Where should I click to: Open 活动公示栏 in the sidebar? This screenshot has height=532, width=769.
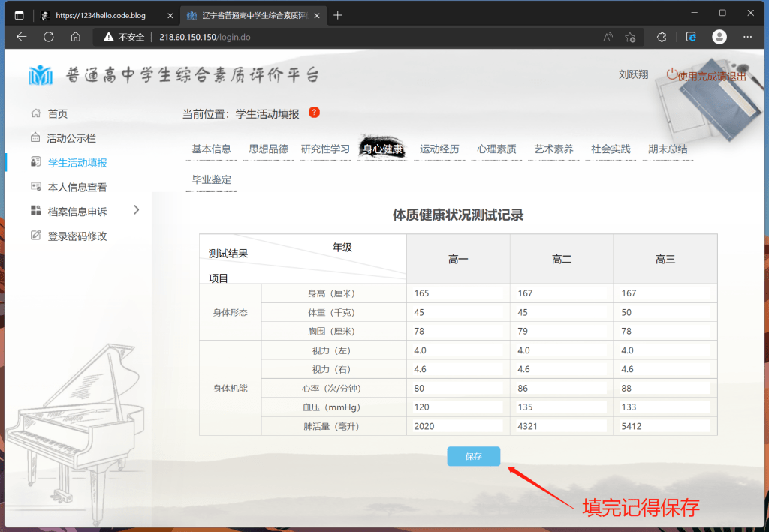pos(71,138)
